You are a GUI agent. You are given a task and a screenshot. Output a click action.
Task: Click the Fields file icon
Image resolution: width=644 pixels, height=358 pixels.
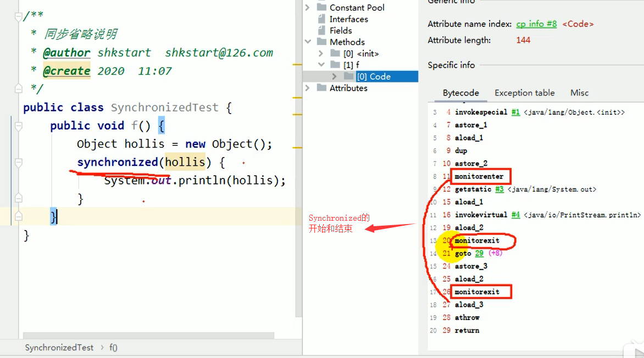click(321, 30)
